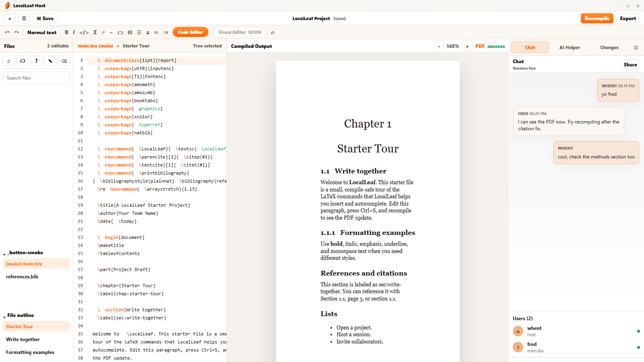The image size is (644, 362).
Task: Collapse the right side panel
Action: point(636,47)
